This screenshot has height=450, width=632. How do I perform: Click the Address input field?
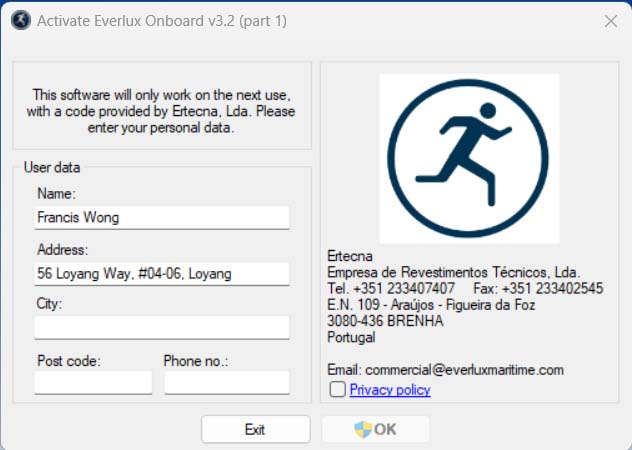(x=162, y=274)
